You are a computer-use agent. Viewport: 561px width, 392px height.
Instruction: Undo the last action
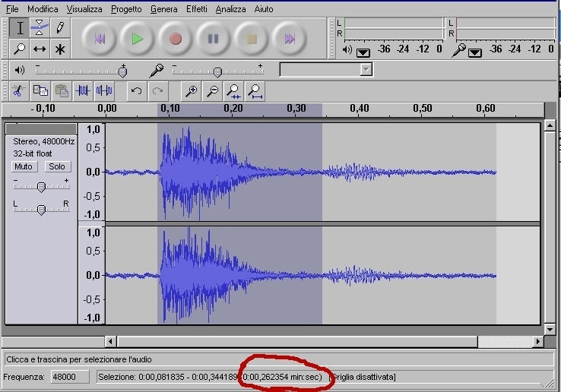pyautogui.click(x=136, y=91)
